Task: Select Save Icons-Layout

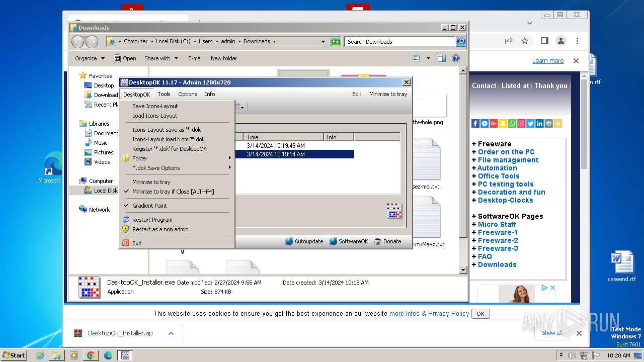Action: [155, 106]
